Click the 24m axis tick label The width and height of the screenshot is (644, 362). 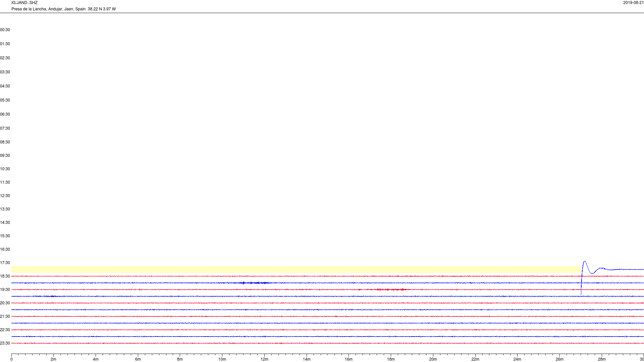(x=517, y=359)
